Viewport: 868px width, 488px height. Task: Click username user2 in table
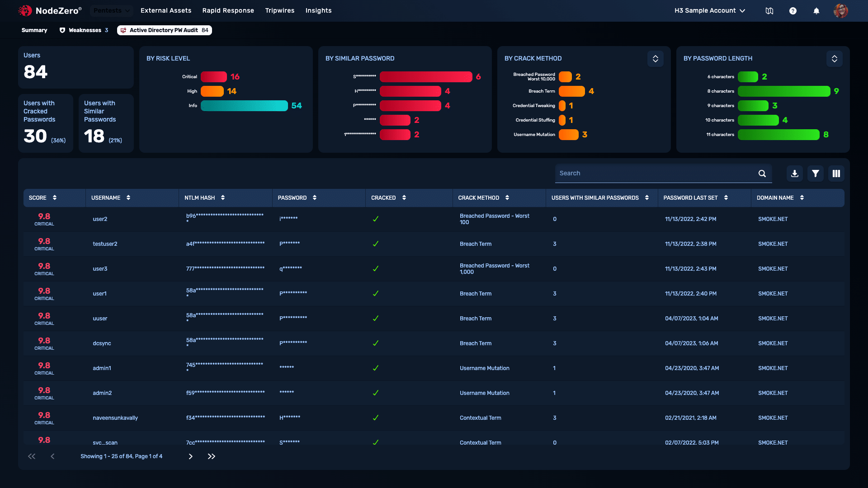tap(100, 219)
